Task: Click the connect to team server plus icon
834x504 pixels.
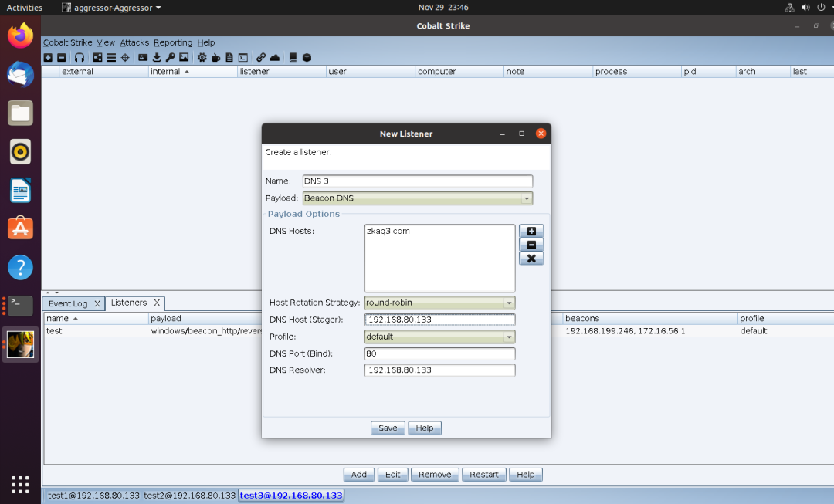Action: point(48,57)
